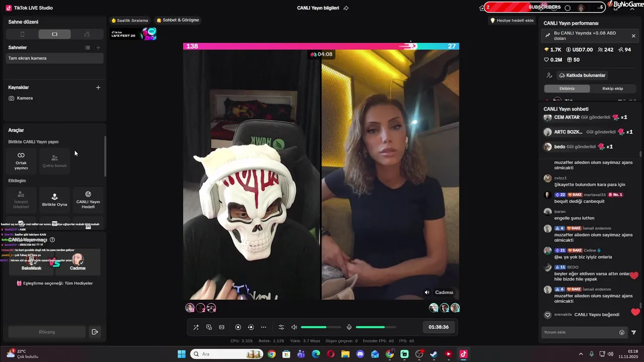
Task: Open Çoklu konuk multi-guest tool
Action: [x=54, y=160]
